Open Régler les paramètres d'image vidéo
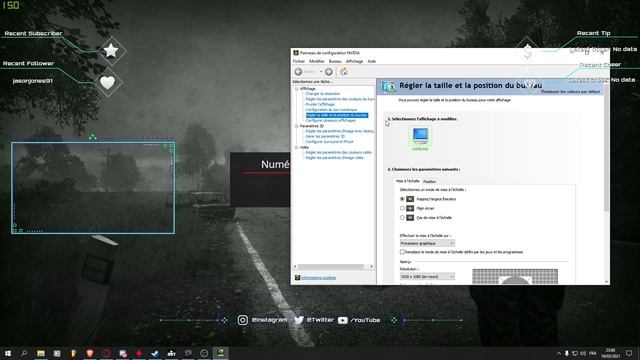640x360 pixels. pyautogui.click(x=334, y=158)
